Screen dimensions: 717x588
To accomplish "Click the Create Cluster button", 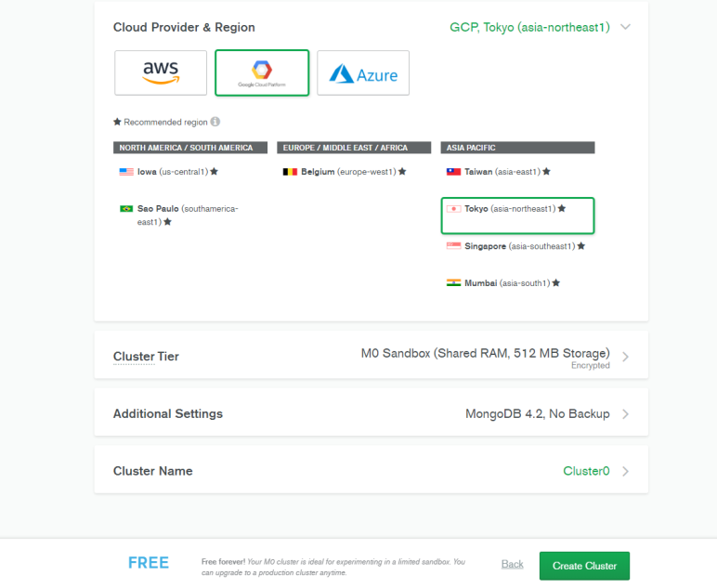I will click(x=584, y=566).
